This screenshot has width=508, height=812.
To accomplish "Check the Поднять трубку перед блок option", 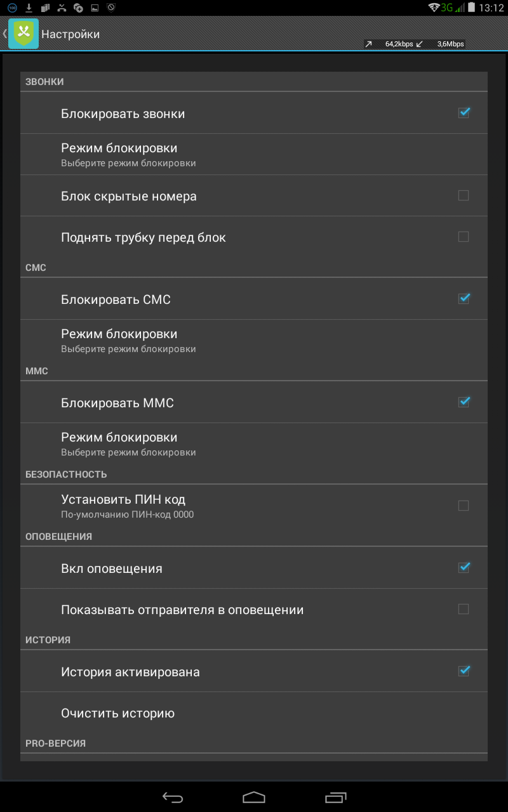I will 464,237.
